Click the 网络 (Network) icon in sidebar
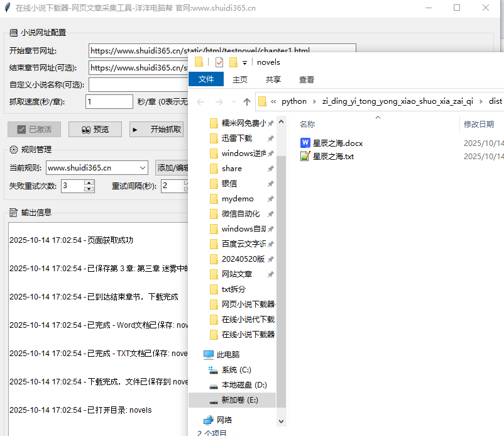504x436 pixels. coord(209,420)
